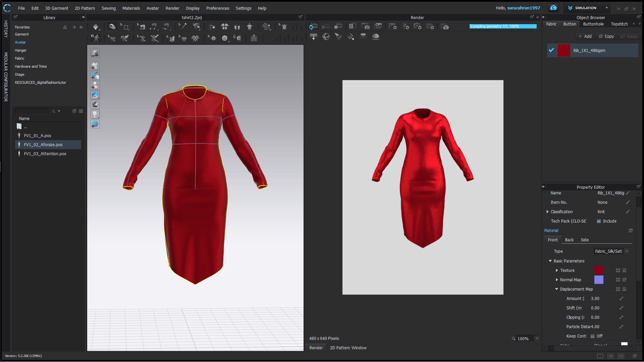Click the Fasten Button lock tool
Image resolution: width=644 pixels, height=362 pixels.
click(x=237, y=38)
